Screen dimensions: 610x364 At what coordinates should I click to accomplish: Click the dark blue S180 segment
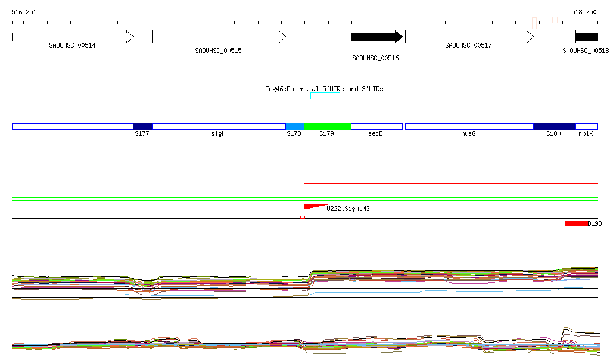click(x=554, y=126)
